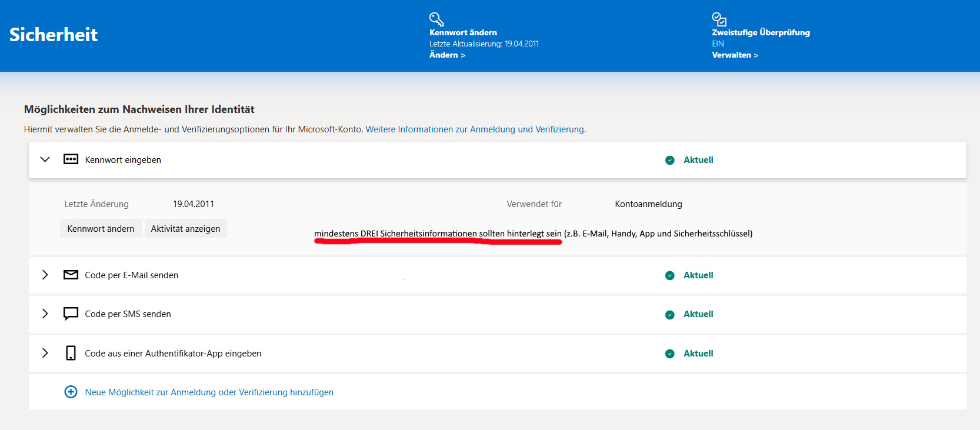Expand the Code per SMS senden row
The height and width of the screenshot is (430, 980).
[x=45, y=314]
